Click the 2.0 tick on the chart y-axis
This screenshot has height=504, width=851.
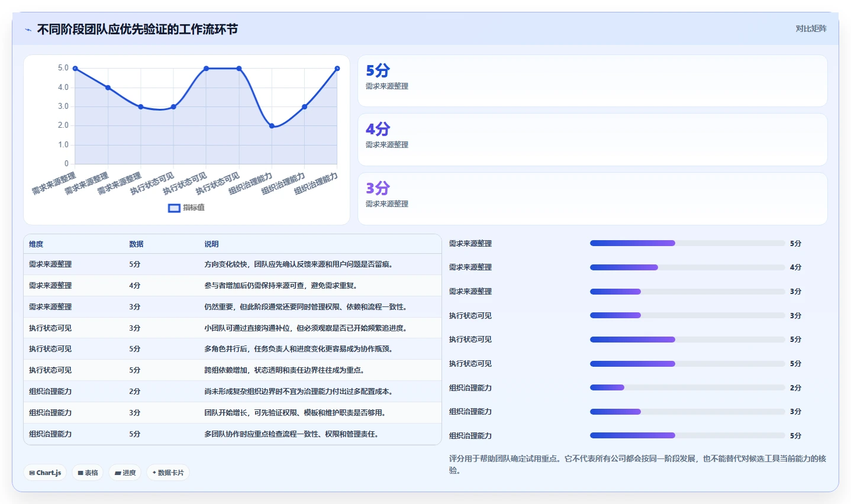click(63, 125)
